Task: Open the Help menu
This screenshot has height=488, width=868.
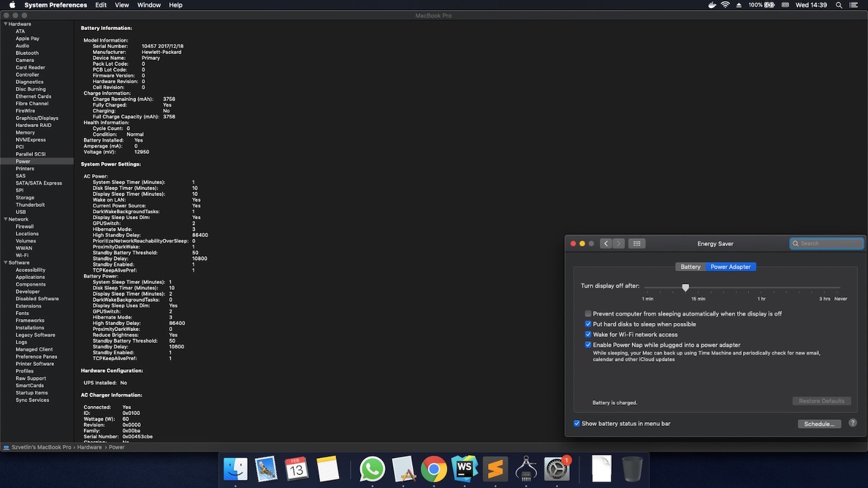Action: (176, 5)
